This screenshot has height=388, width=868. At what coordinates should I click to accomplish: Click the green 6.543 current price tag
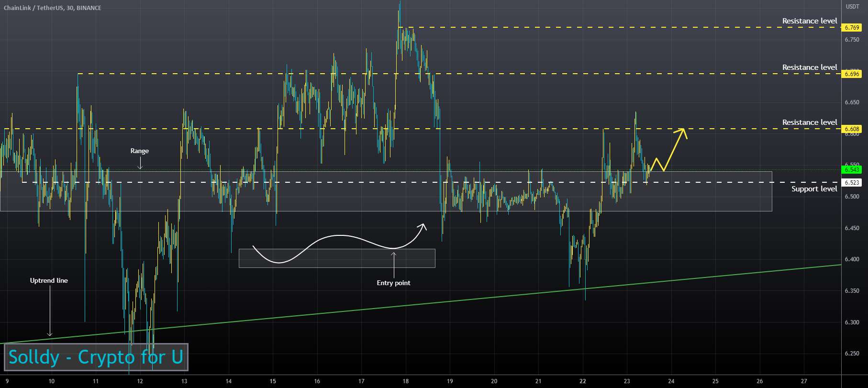coord(852,169)
